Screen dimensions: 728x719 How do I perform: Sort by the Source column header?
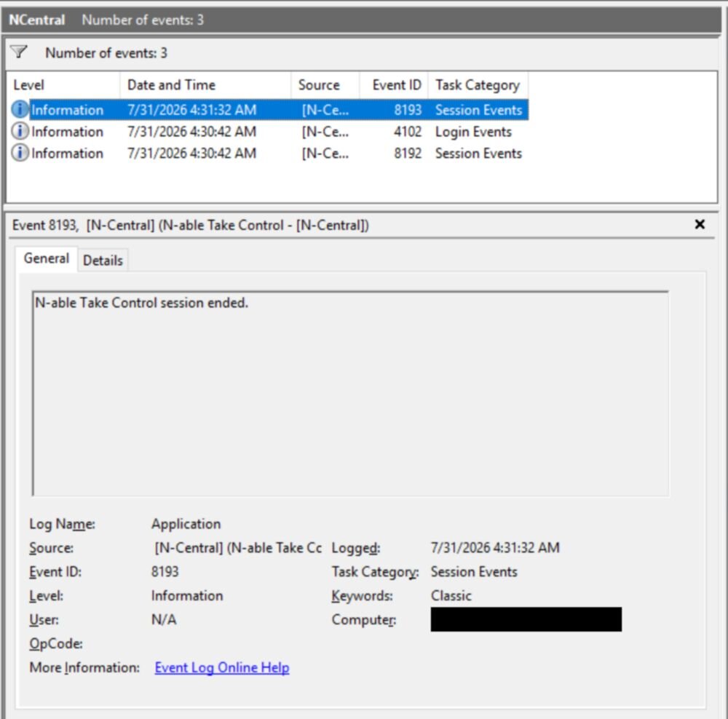coord(325,85)
